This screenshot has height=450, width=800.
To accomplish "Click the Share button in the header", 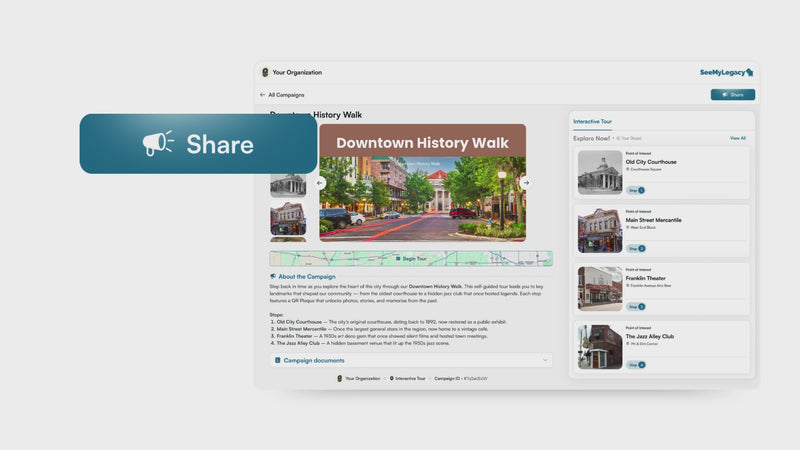I will (x=732, y=95).
